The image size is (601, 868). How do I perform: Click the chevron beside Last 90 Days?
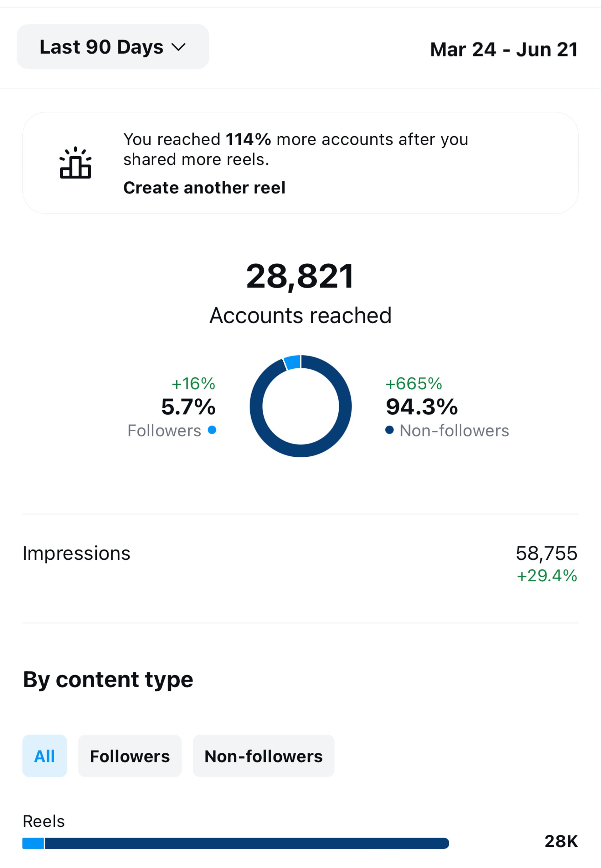click(x=178, y=48)
